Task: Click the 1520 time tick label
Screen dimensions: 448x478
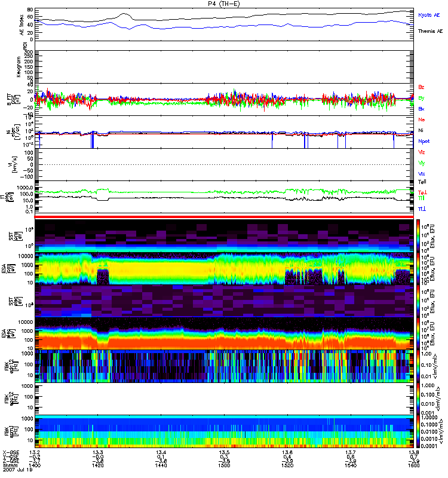Action: tap(287, 465)
